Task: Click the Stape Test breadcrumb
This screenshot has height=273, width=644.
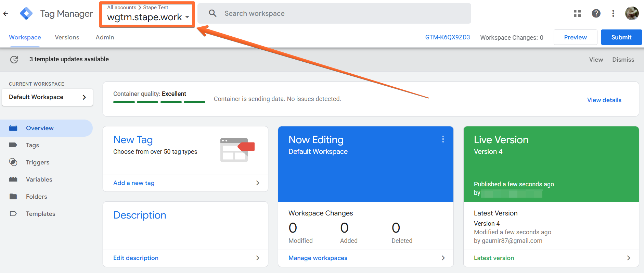Action: pos(156,8)
